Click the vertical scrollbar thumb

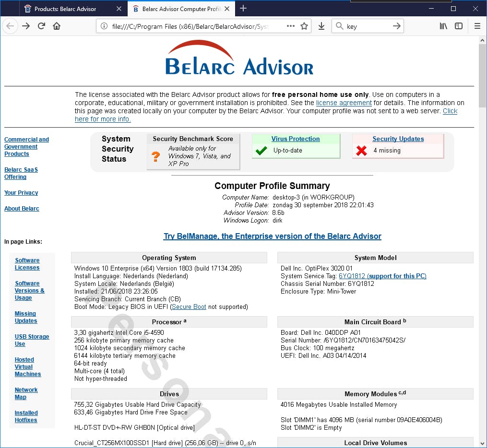click(482, 75)
